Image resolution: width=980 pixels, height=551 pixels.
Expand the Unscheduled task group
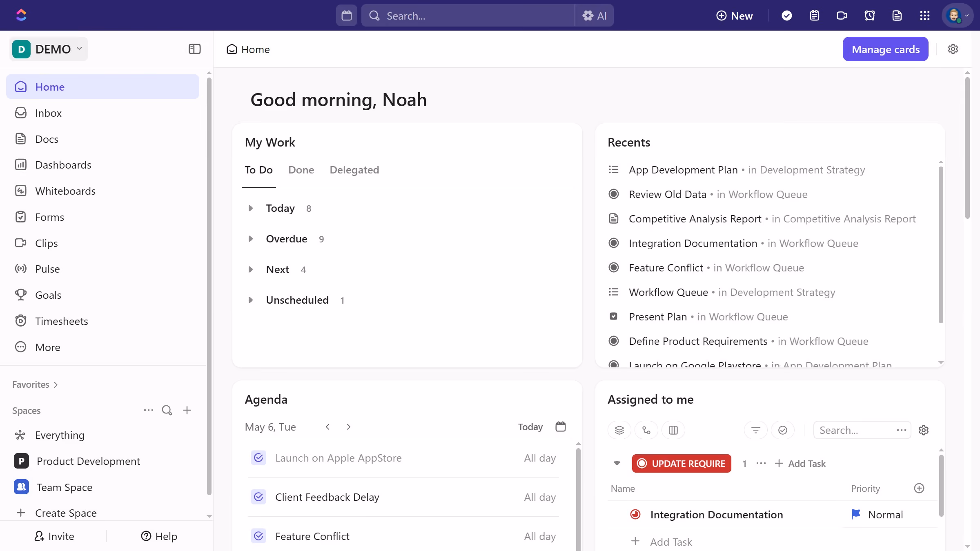[x=250, y=300]
